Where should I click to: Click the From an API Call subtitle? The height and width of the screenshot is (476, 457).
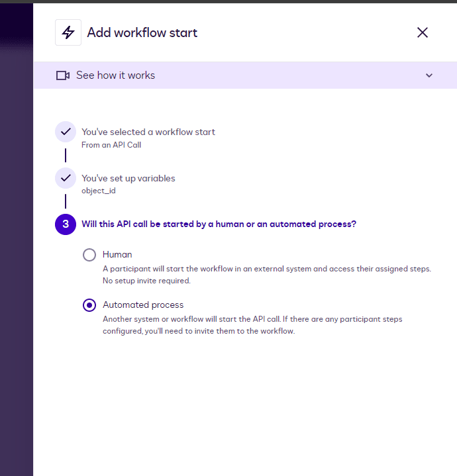pyautogui.click(x=111, y=145)
